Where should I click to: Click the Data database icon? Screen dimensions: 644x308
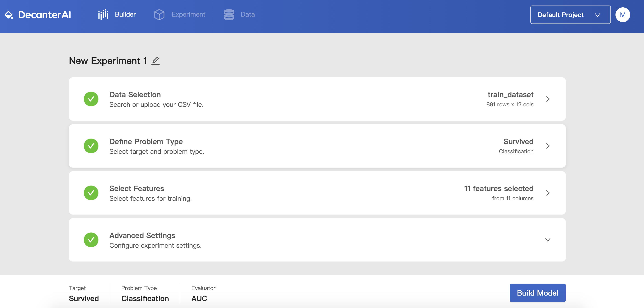[229, 15]
